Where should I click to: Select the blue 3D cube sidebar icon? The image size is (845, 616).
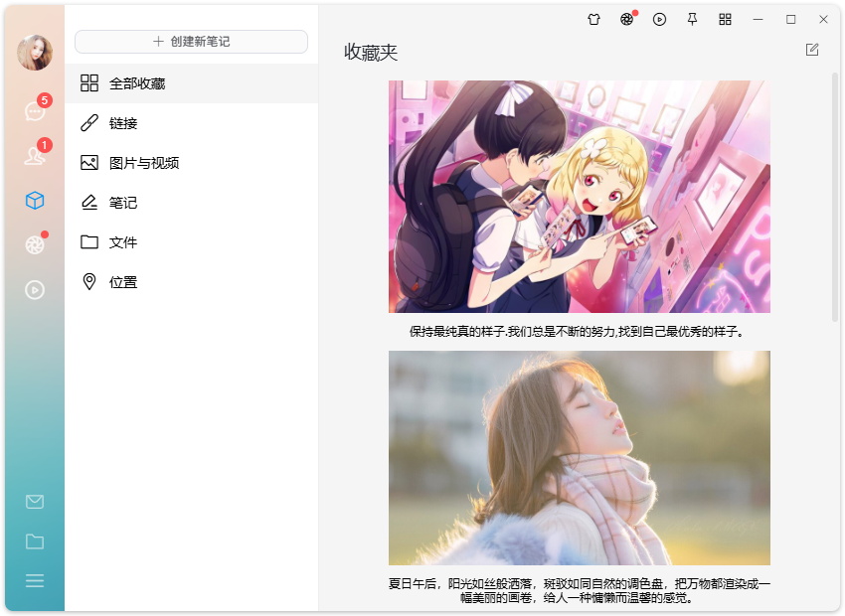(34, 201)
